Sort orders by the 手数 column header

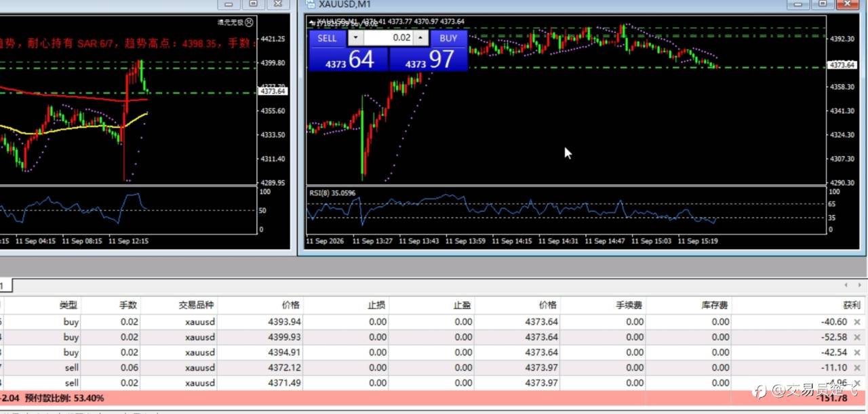(111, 305)
